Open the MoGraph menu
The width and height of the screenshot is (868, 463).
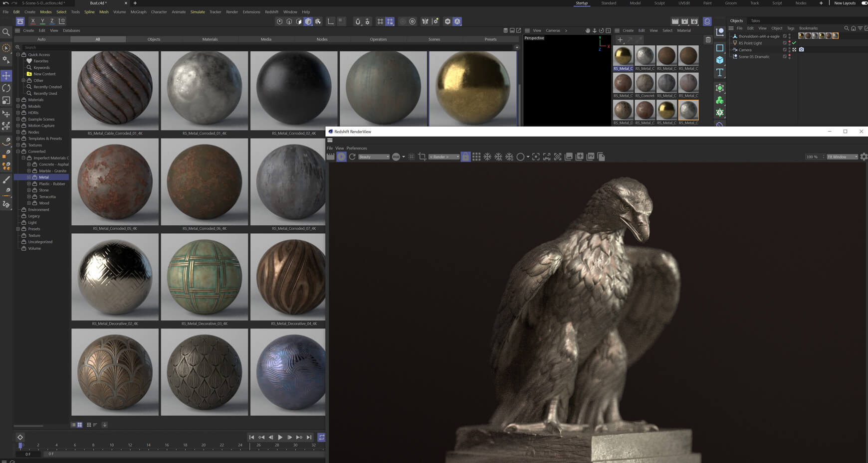138,12
